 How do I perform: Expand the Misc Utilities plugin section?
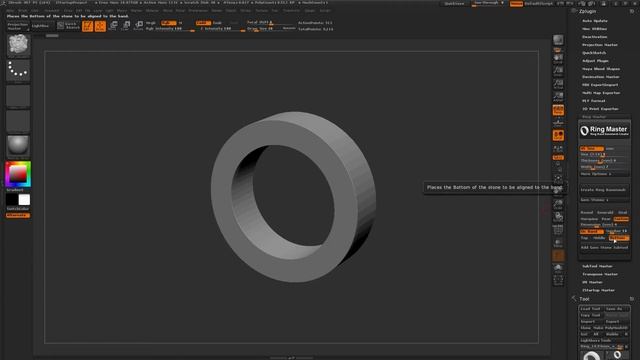(595, 29)
